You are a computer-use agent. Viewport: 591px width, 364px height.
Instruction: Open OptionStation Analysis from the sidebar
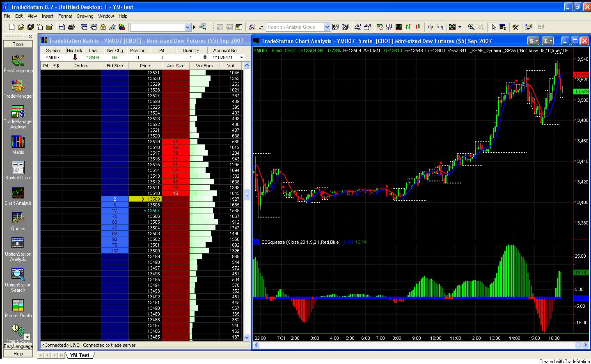[18, 249]
